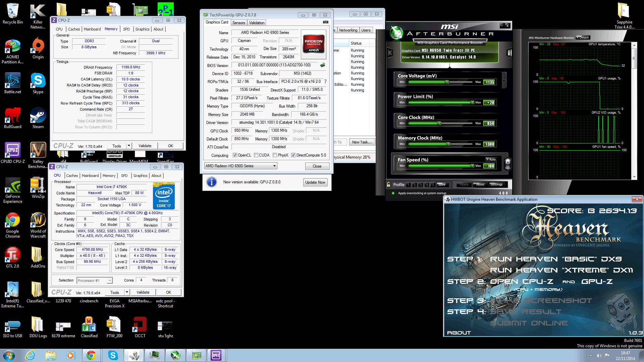
Task: Click the Skype icon on the taskbar
Action: (x=113, y=355)
